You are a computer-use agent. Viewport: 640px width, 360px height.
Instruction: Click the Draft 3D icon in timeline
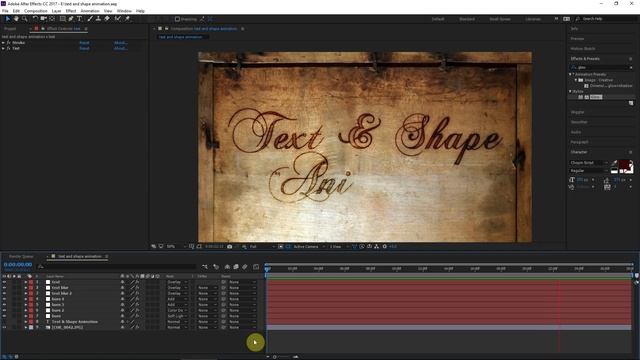coord(216,267)
